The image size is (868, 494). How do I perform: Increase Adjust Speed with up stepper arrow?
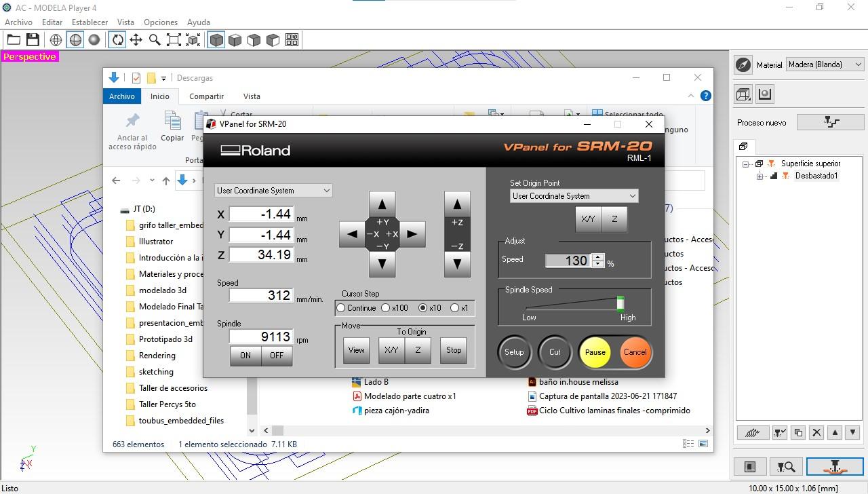coord(597,257)
